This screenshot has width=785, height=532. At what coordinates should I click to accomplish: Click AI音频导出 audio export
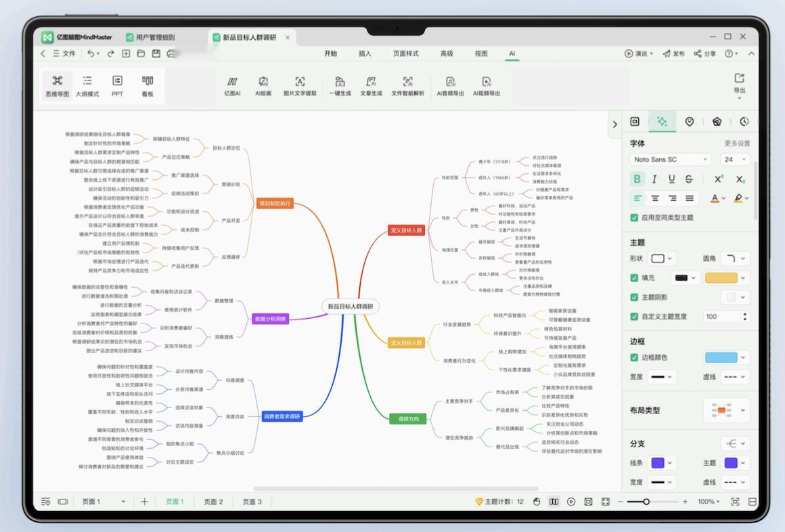[450, 86]
